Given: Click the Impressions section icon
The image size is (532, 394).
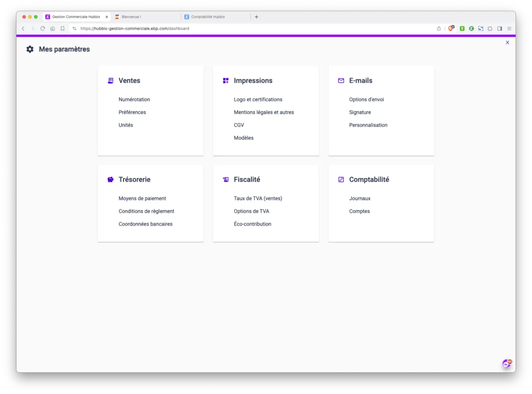Looking at the screenshot, I should tap(226, 81).
